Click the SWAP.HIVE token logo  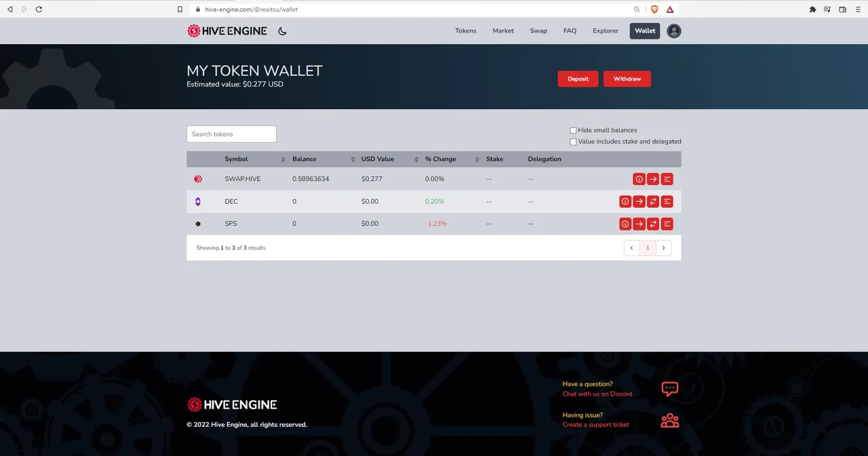point(198,179)
